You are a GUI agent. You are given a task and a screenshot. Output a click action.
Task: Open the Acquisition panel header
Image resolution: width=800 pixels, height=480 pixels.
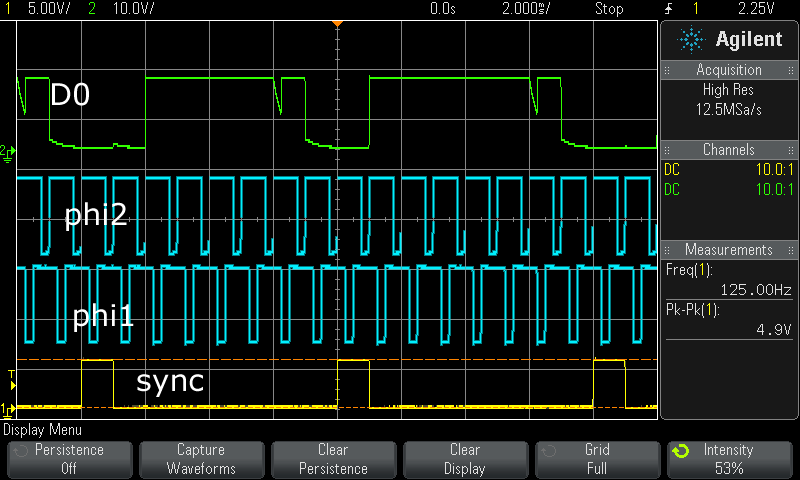tap(729, 70)
